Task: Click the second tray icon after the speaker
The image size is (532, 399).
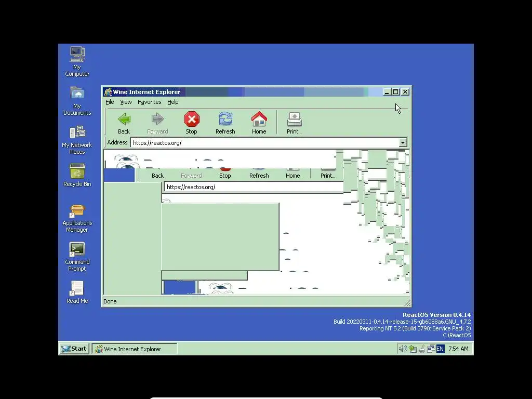Action: pyautogui.click(x=422, y=349)
